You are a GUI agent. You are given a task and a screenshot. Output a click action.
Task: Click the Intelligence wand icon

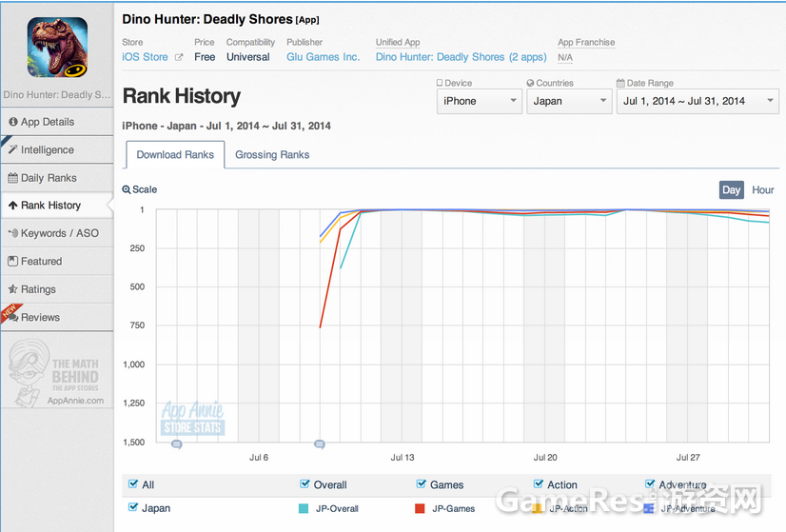tap(13, 149)
